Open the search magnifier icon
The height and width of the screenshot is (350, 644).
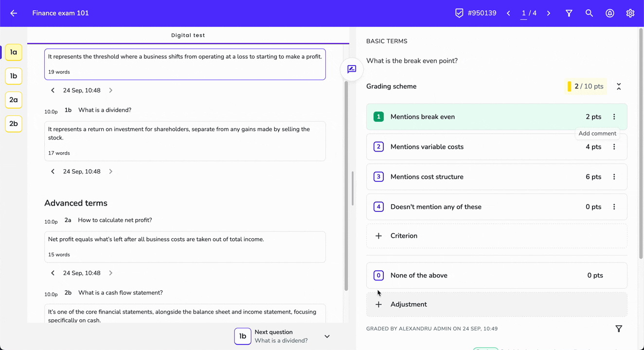pos(589,13)
